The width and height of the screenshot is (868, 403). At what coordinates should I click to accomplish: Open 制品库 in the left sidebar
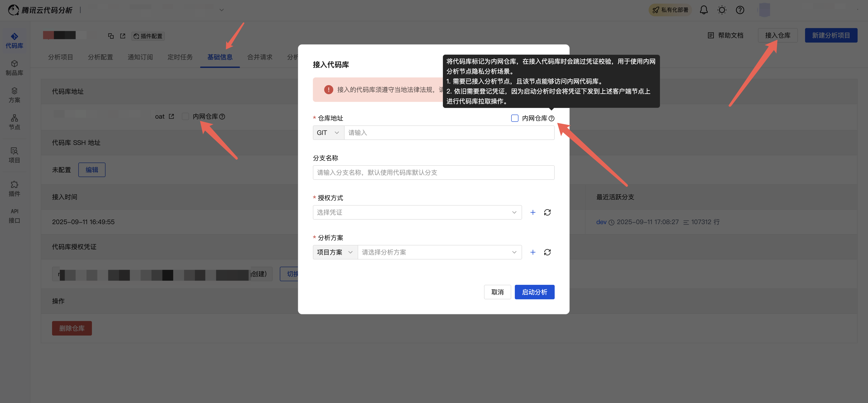coord(14,68)
